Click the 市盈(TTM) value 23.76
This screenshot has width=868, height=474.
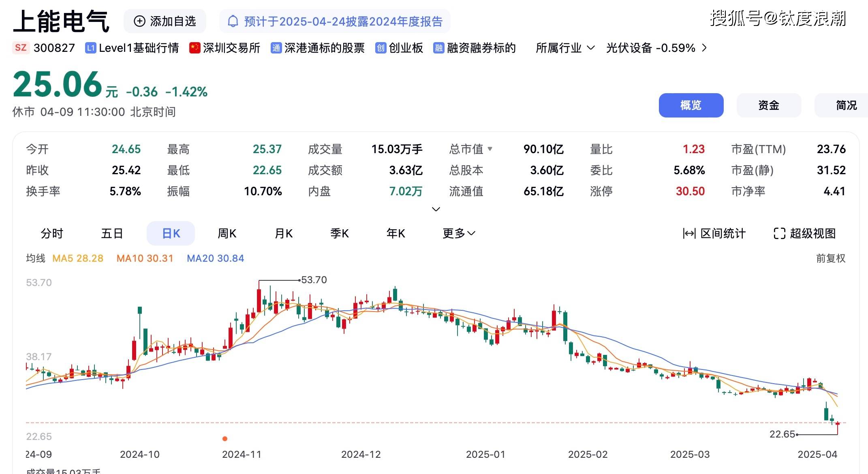831,149
